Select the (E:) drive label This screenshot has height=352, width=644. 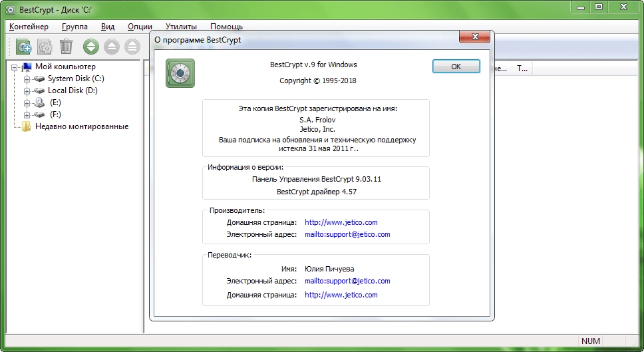click(55, 102)
